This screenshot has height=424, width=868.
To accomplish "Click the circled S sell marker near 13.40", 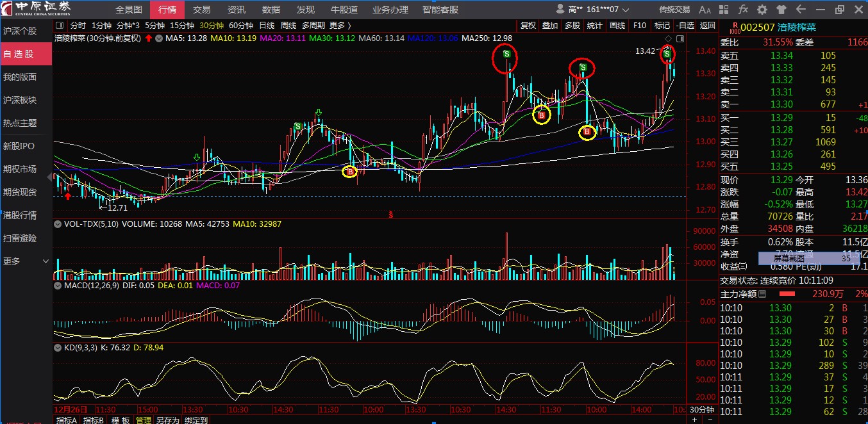I will pos(506,54).
